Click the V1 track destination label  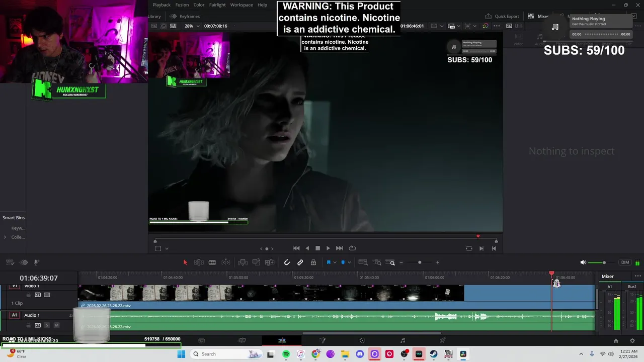[x=15, y=286]
